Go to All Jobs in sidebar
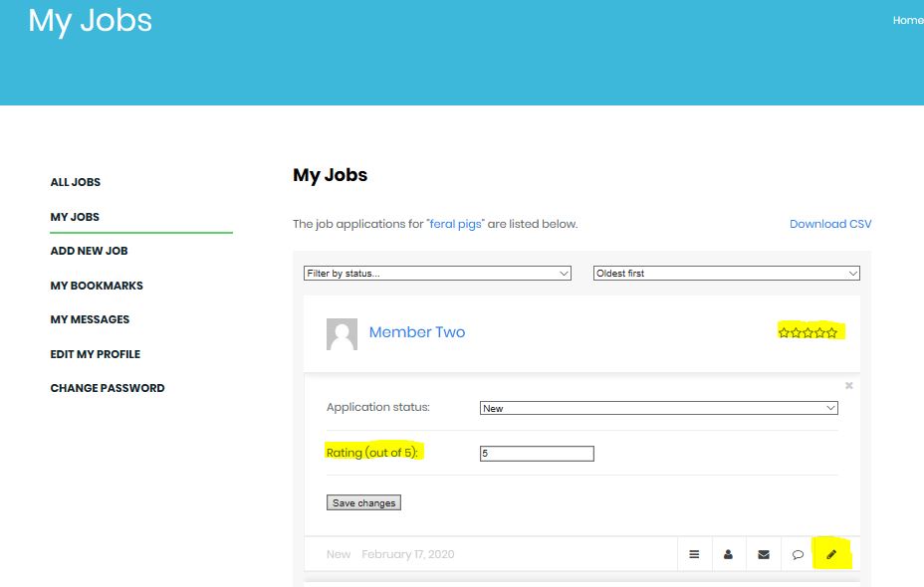This screenshot has height=587, width=924. point(76,182)
